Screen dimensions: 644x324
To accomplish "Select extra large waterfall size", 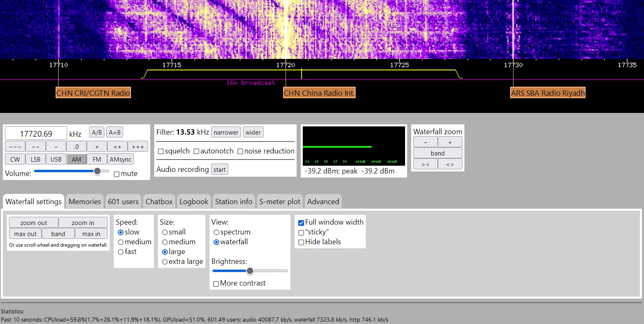I will [x=165, y=262].
